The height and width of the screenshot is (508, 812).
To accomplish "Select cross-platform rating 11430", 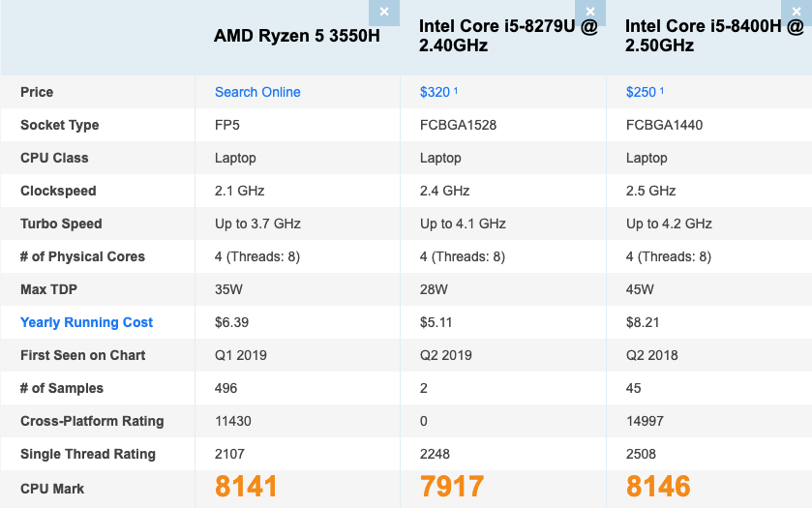I will pyautogui.click(x=233, y=421).
